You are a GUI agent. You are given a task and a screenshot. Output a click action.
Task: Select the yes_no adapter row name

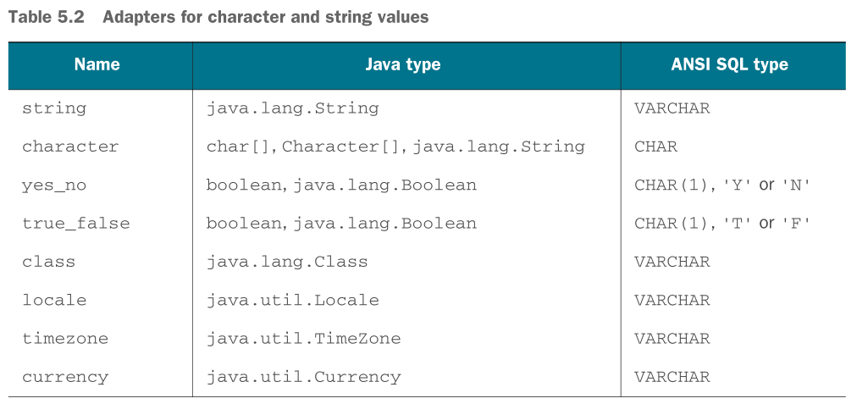pos(54,185)
